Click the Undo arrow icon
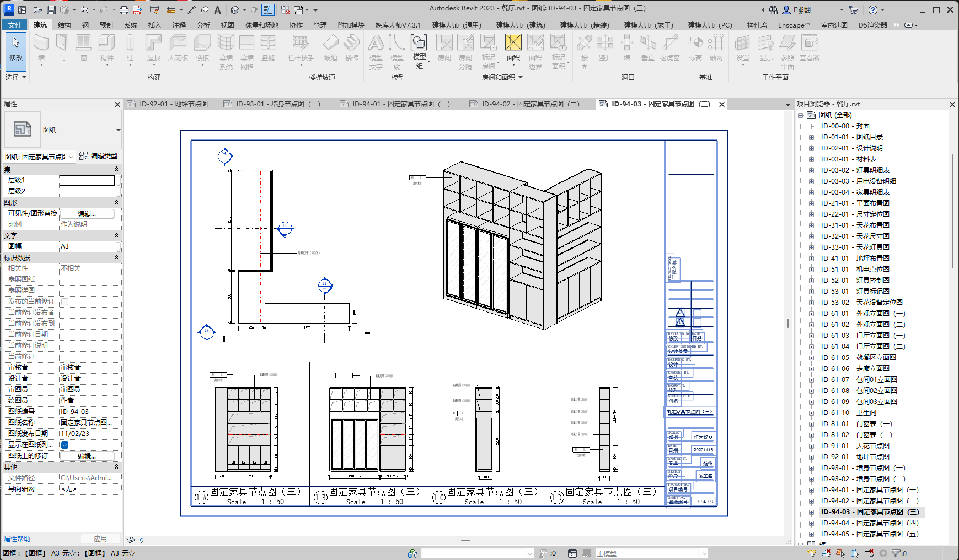Screen dimensions: 959x560 click(x=84, y=10)
